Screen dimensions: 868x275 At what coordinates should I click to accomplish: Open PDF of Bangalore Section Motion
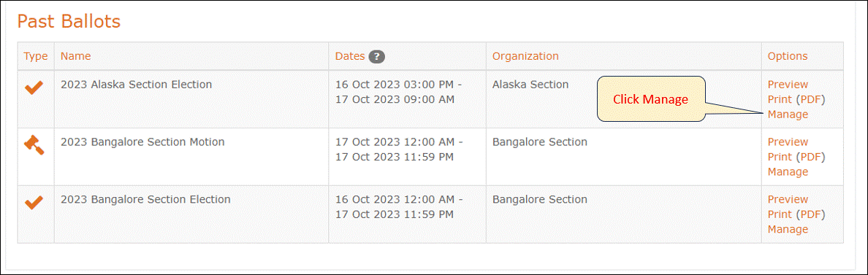[810, 157]
